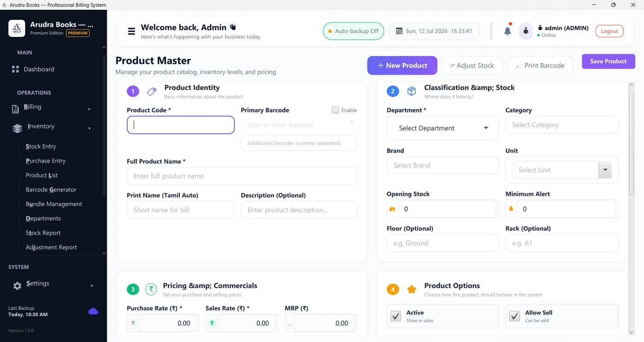The height and width of the screenshot is (342, 644).
Task: Click the PREMIUM badge
Action: pyautogui.click(x=78, y=33)
